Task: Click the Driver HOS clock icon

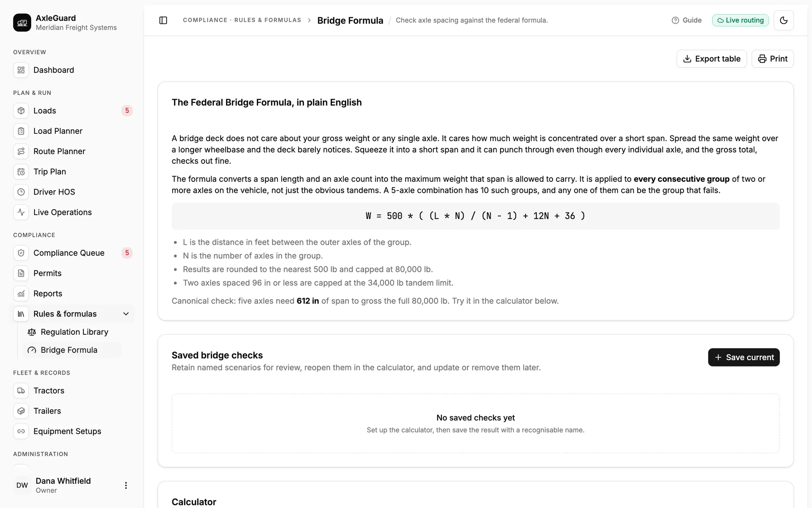Action: [x=21, y=192]
